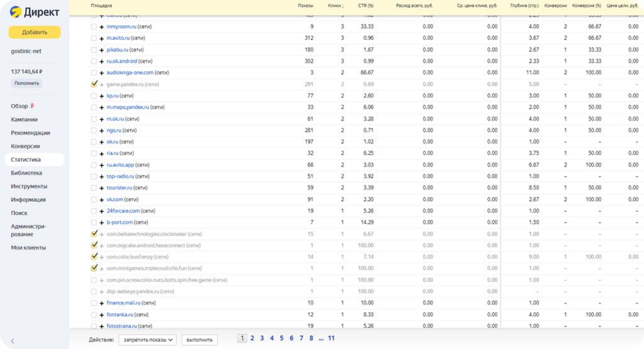Uncheck the game.yandex.ru checkbox
This screenshot has height=349, width=644.
pyautogui.click(x=94, y=84)
